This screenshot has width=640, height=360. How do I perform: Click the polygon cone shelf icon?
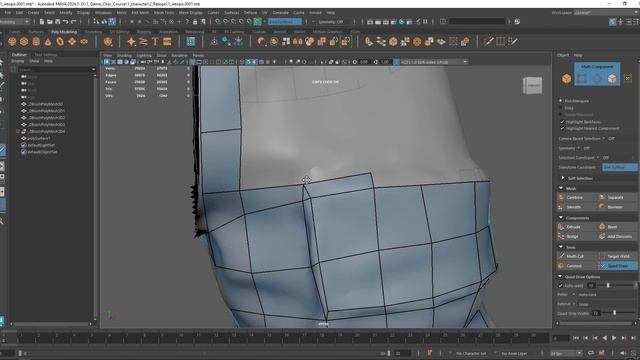tap(48, 42)
